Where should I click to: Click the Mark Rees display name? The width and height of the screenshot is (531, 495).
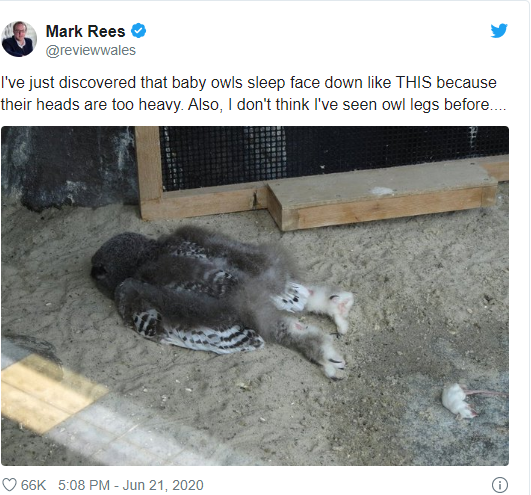tap(85, 31)
